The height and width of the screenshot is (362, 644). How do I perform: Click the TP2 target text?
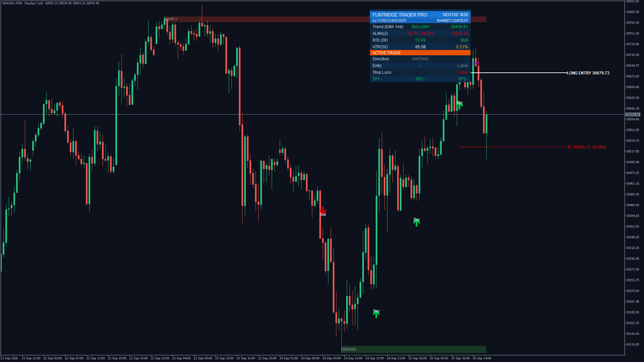point(420,79)
